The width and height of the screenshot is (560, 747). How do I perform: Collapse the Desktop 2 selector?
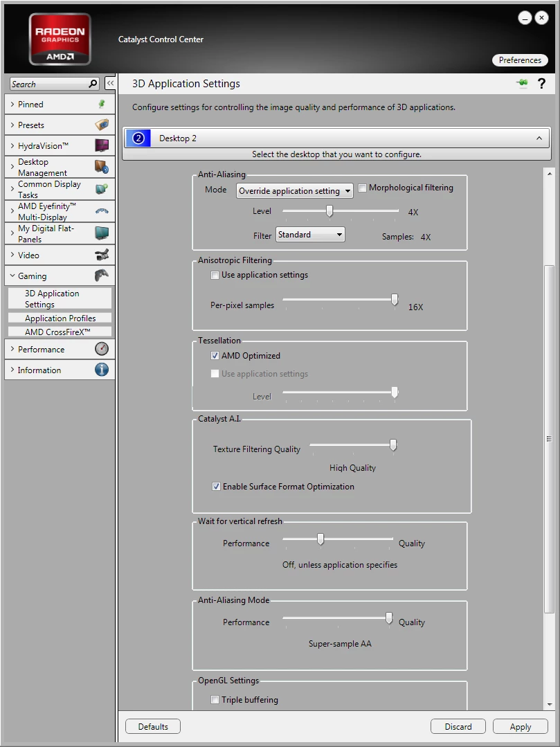pyautogui.click(x=539, y=138)
